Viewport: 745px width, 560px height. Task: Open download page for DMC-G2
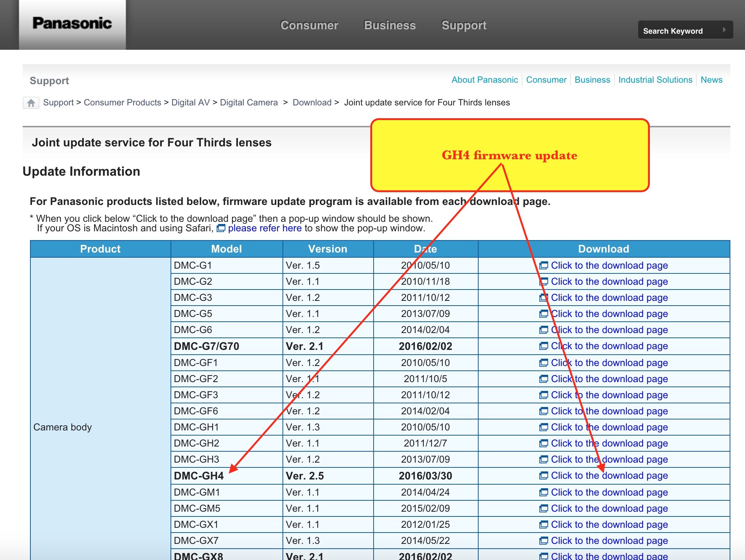click(609, 282)
